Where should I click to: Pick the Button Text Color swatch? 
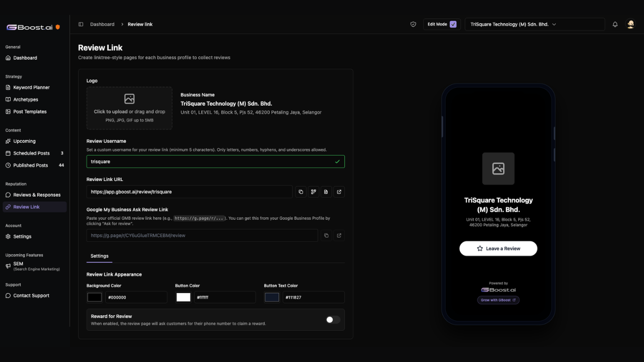click(x=272, y=297)
